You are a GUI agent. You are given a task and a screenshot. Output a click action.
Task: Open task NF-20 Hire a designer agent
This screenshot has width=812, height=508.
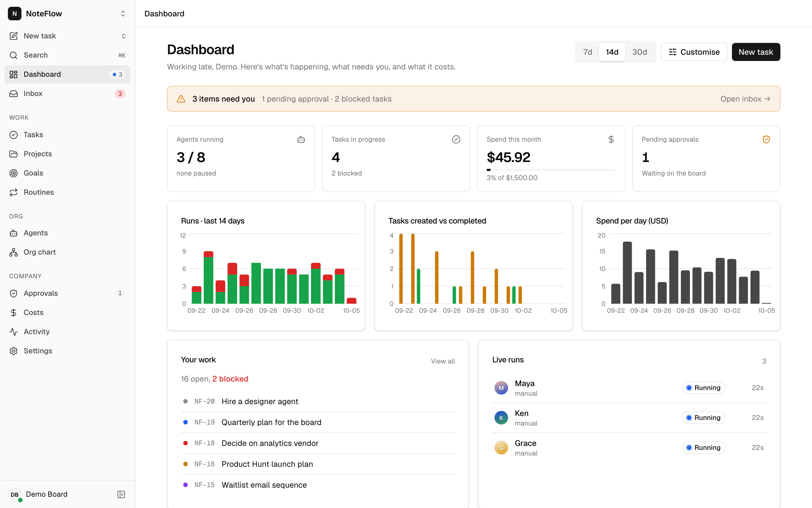(x=318, y=402)
